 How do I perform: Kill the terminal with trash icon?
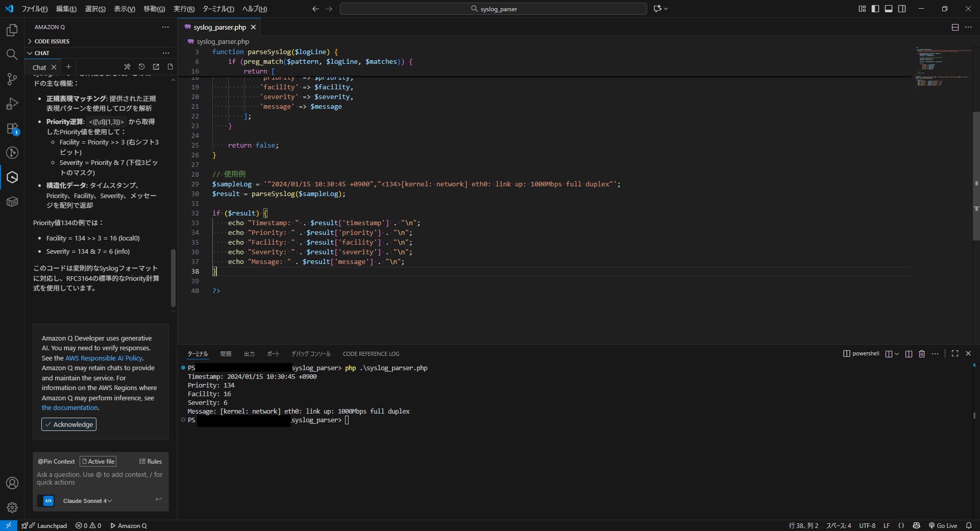922,354
